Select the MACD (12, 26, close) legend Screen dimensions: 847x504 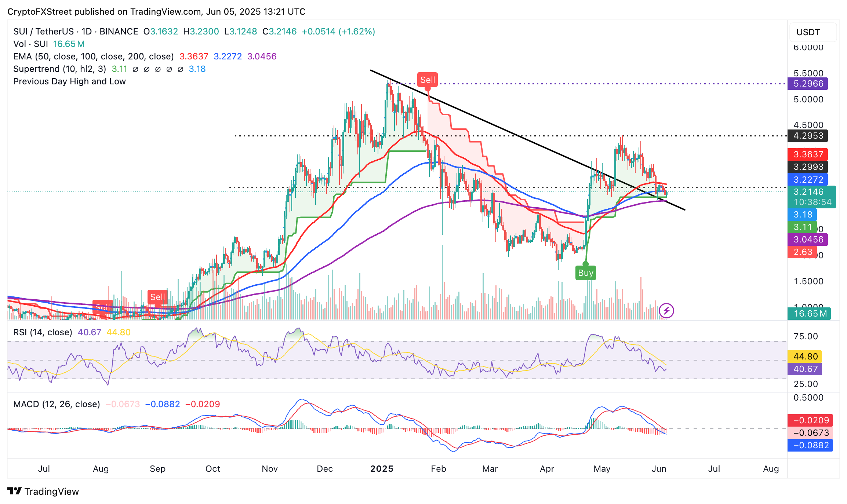tap(57, 404)
